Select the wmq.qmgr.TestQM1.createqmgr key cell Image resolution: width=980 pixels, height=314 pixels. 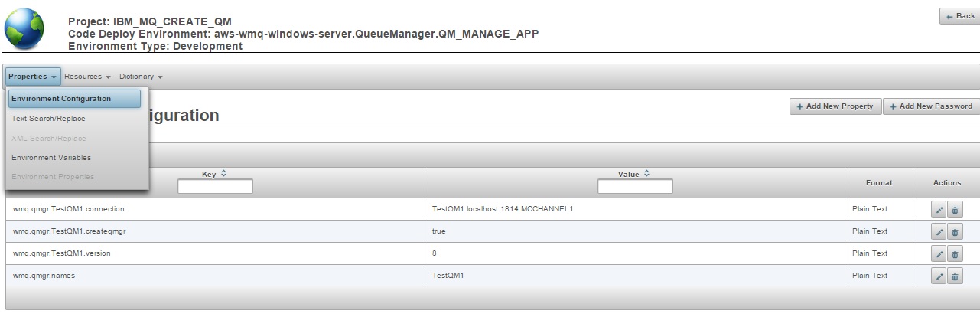pyautogui.click(x=215, y=231)
